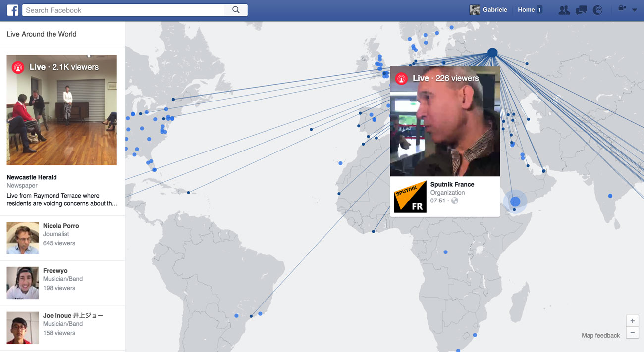This screenshot has width=644, height=352.
Task: Open Newcastle Herald page name
Action: (32, 177)
